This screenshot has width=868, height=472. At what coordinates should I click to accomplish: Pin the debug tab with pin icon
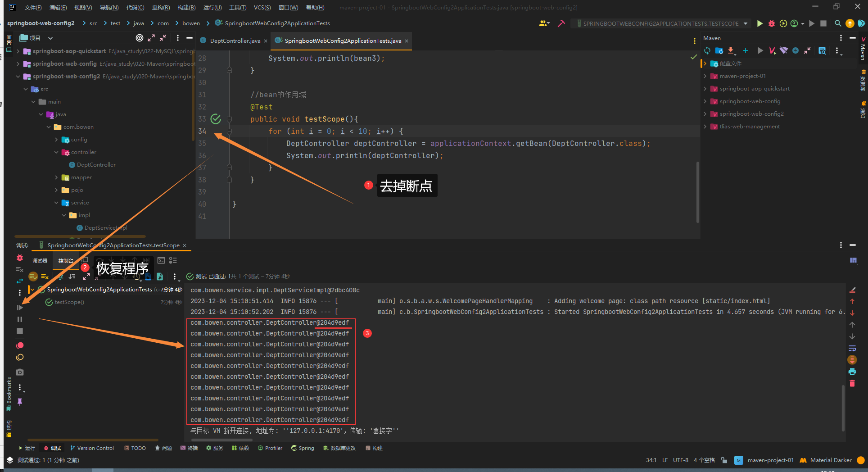pos(20,402)
